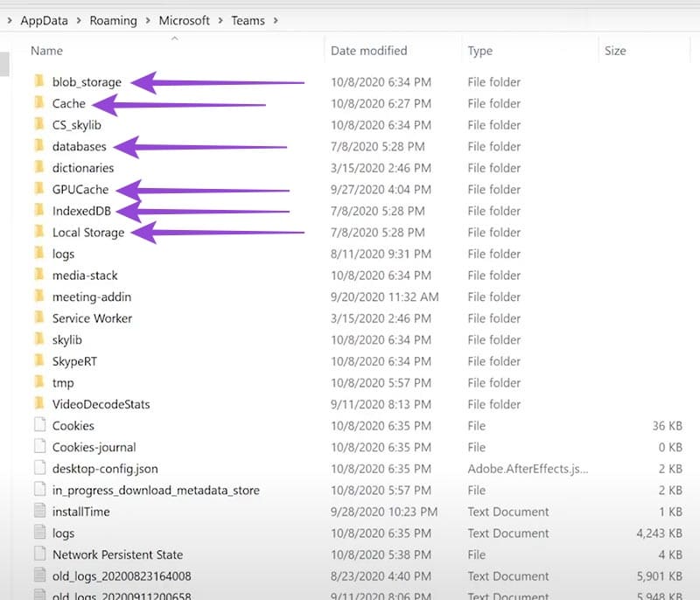Screen dimensions: 700x600
Task: Select the Local Storage folder icon
Action: [x=38, y=232]
